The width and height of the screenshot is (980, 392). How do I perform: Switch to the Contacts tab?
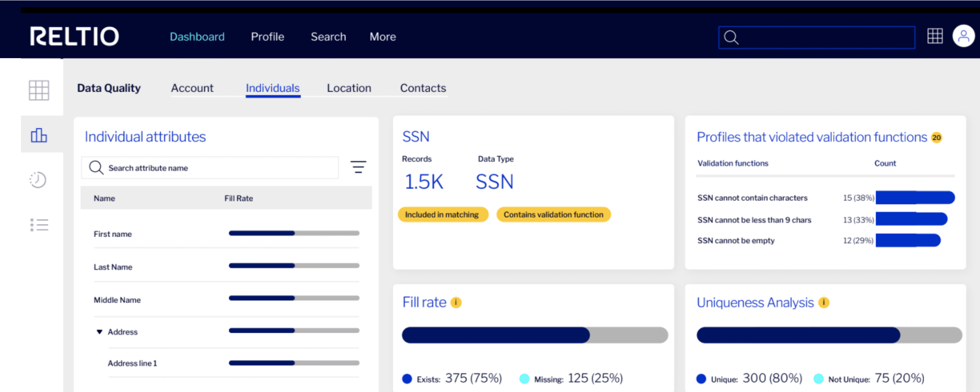pyautogui.click(x=423, y=88)
